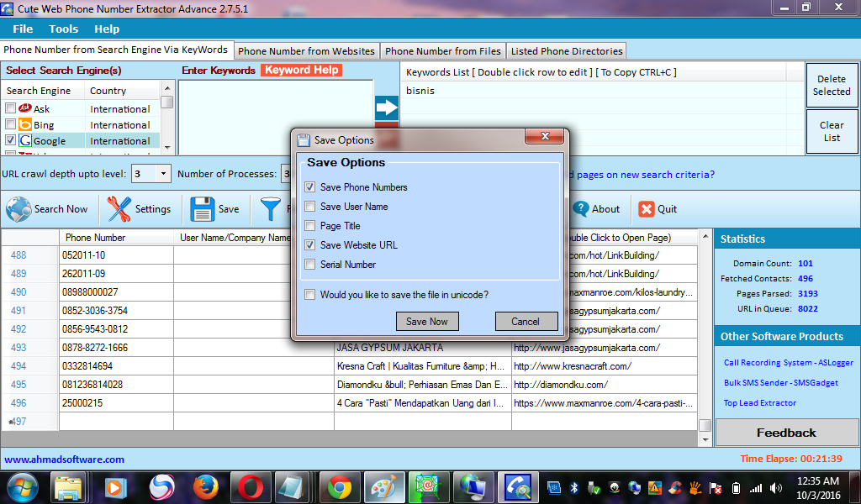Click the volume speaker tray icon
This screenshot has width=861, height=504.
coord(776,487)
